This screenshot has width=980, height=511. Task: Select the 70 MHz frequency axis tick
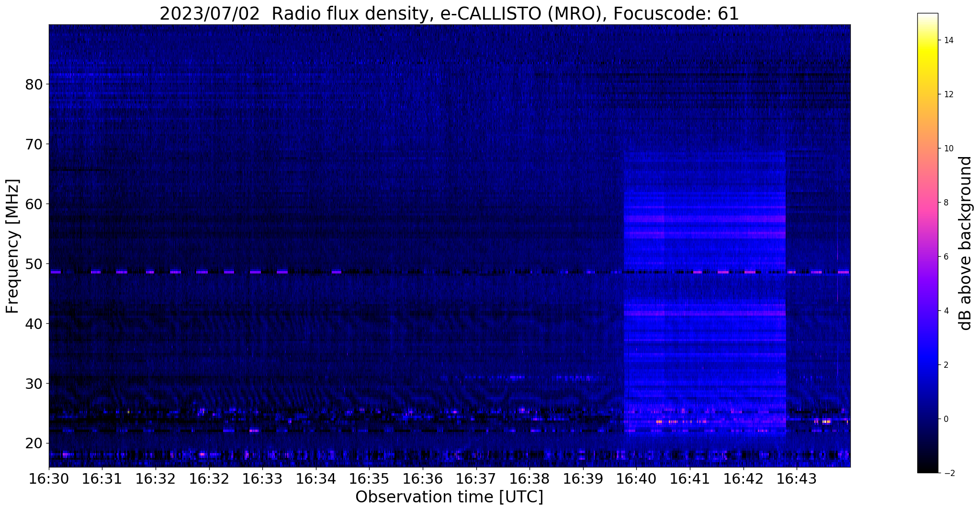click(x=34, y=144)
